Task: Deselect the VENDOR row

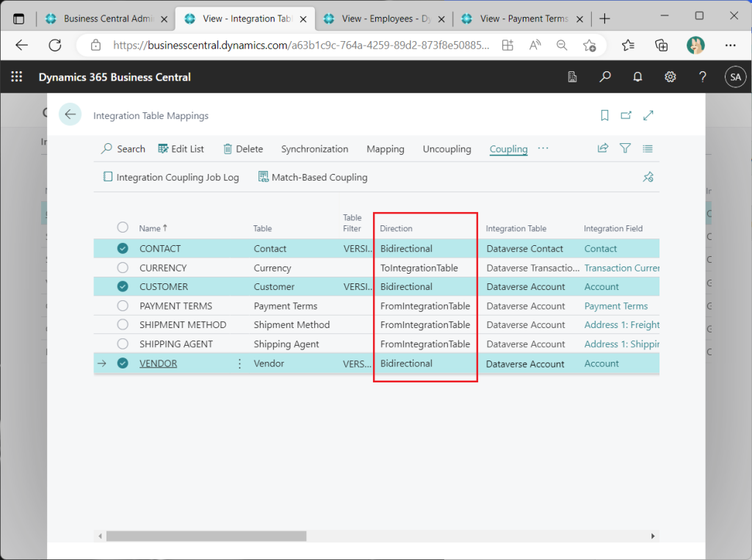Action: click(x=123, y=363)
